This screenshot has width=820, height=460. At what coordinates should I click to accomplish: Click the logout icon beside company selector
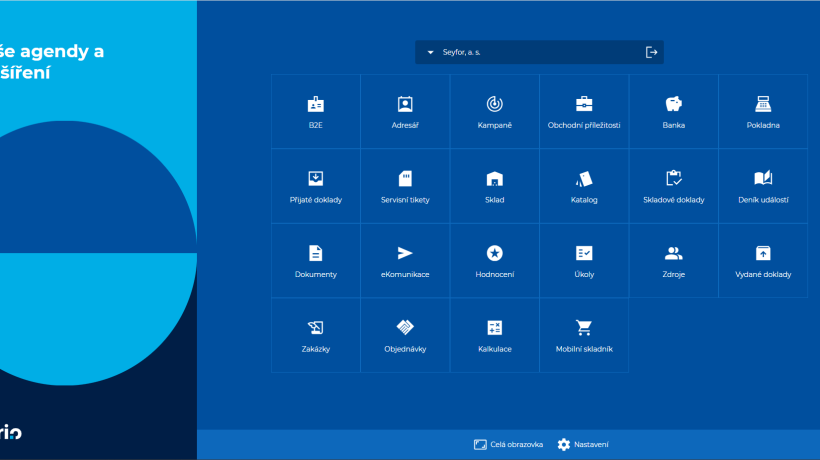[651, 52]
